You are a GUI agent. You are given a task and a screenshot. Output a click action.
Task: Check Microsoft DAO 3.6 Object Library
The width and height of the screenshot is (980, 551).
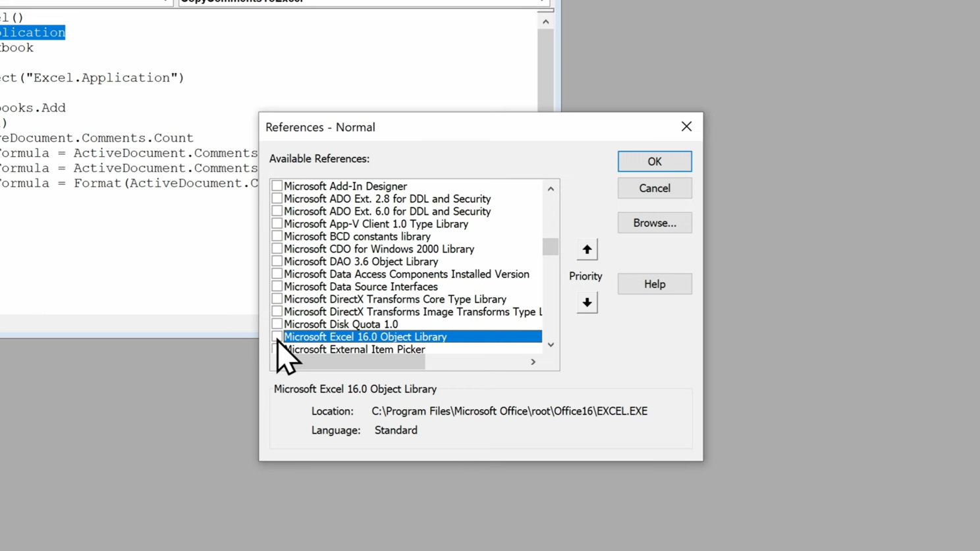click(277, 262)
